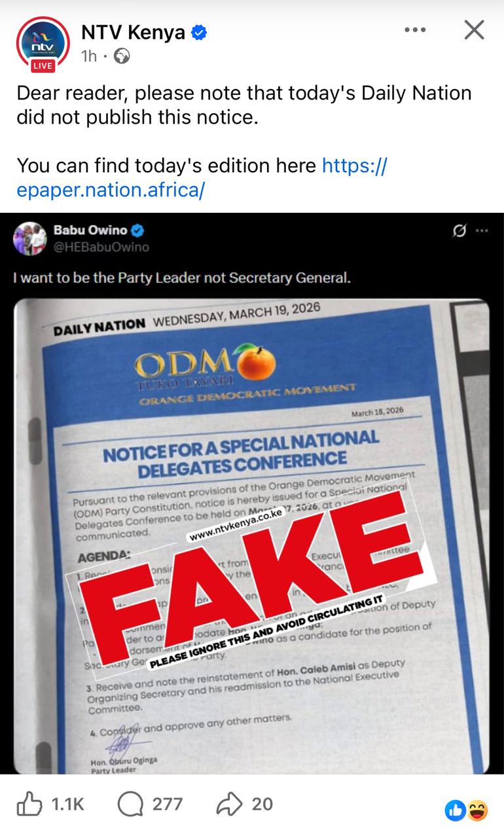This screenshot has height=838, width=504.
Task: Click the 1.1K likes count
Action: (x=67, y=804)
